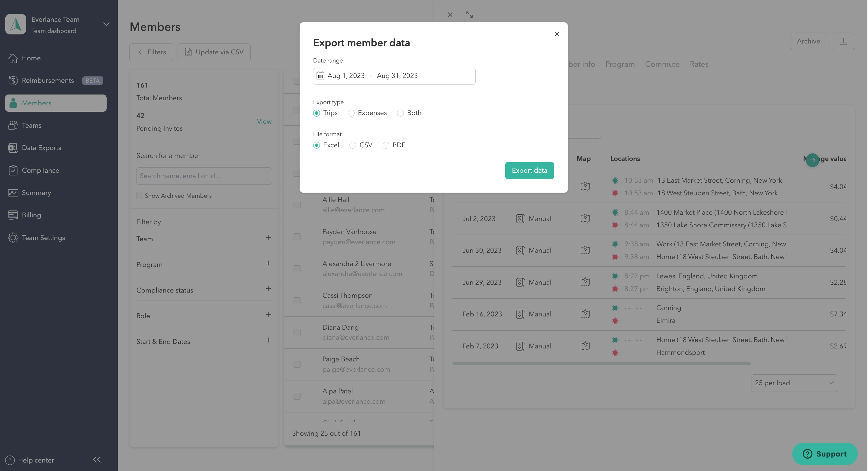868x471 pixels.
Task: Collapse sidebar with double chevron icon
Action: pos(97,460)
